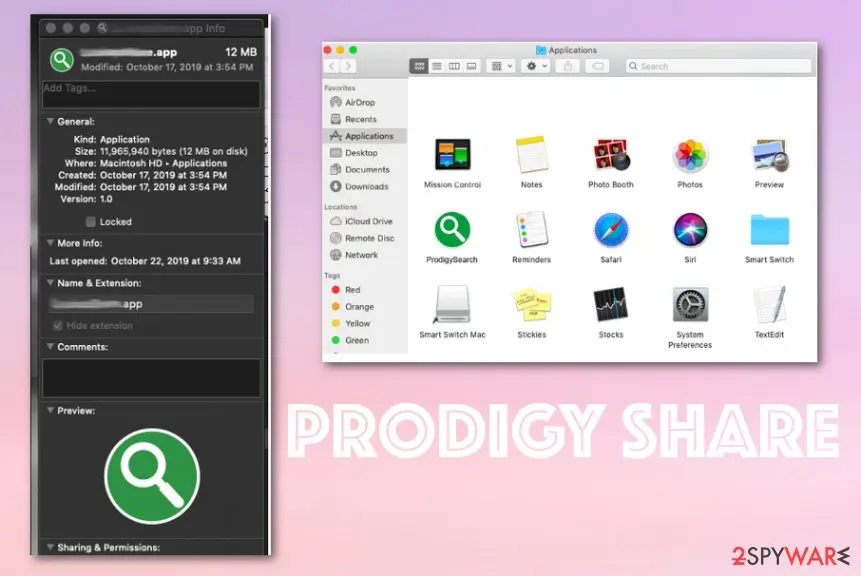The image size is (861, 576).
Task: Open the Notes app icon
Action: [x=532, y=154]
